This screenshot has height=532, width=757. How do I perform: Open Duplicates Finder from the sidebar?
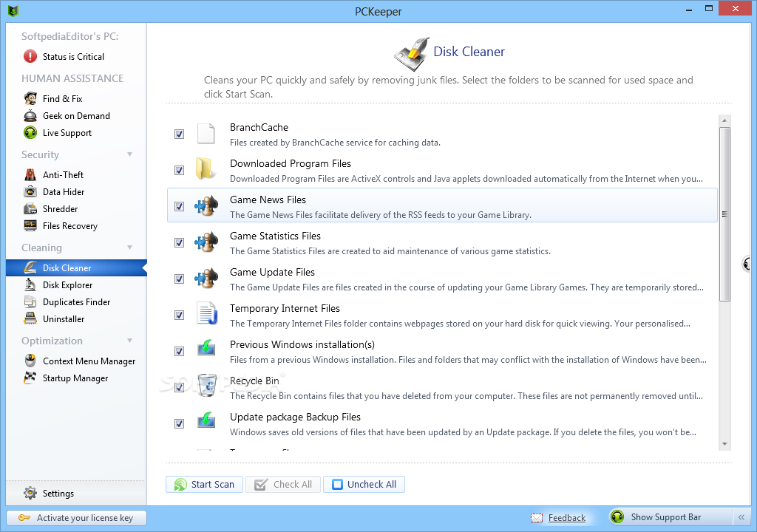click(76, 301)
